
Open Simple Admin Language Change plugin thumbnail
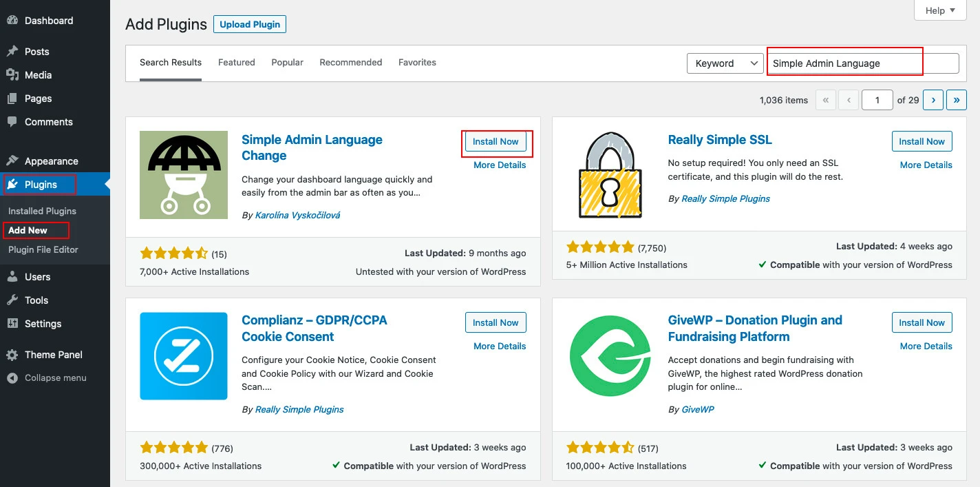(x=184, y=175)
